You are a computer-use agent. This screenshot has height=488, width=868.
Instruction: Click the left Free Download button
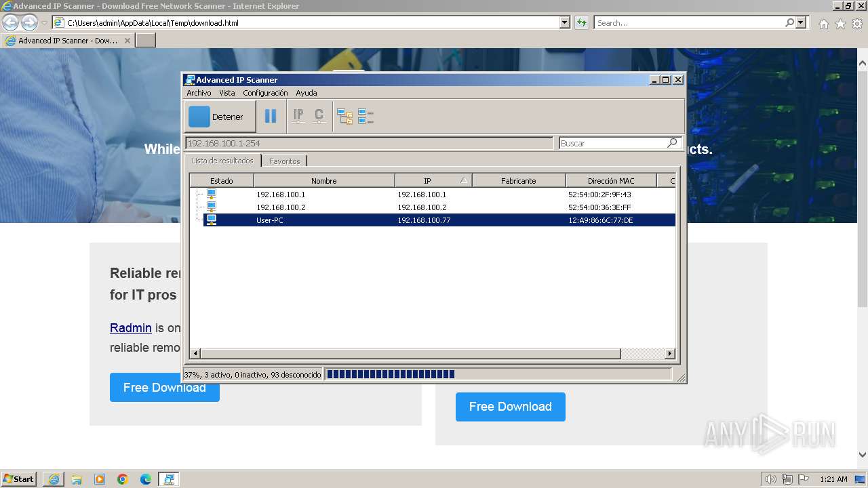pyautogui.click(x=165, y=388)
